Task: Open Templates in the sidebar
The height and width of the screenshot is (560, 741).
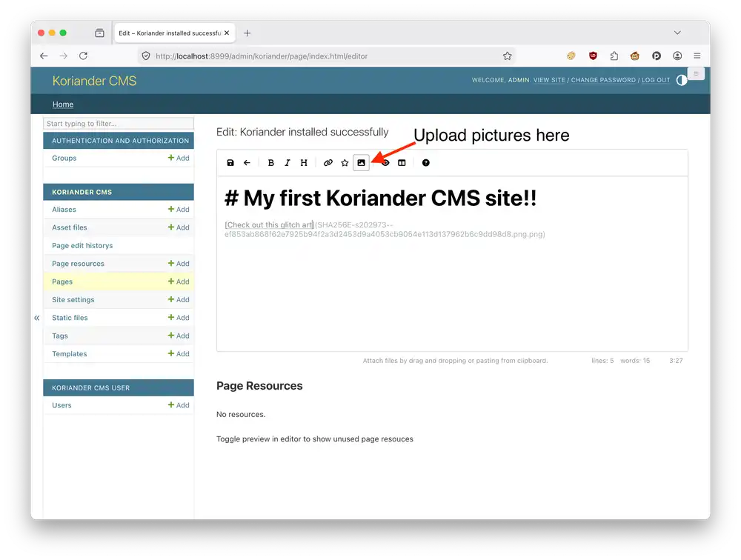Action: click(x=70, y=353)
